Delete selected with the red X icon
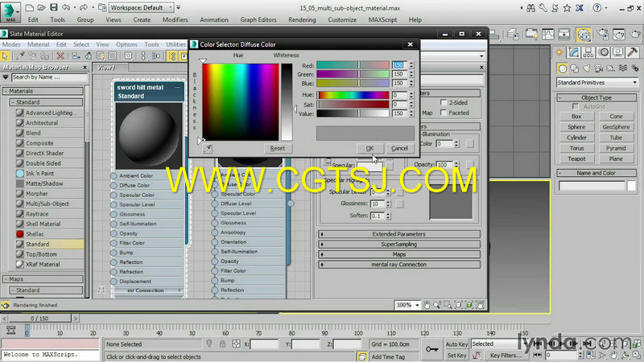The width and height of the screenshot is (644, 362). 60,56
